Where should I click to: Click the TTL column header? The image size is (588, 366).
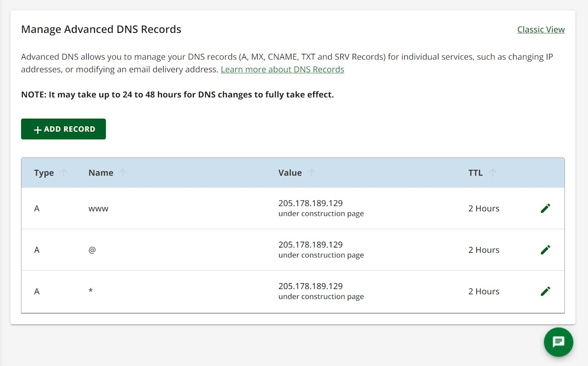click(x=475, y=173)
